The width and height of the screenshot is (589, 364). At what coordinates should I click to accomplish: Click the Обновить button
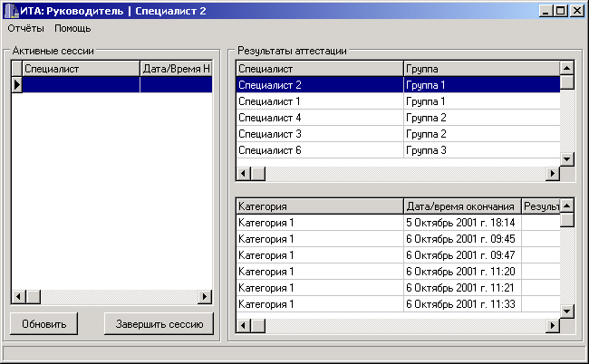click(x=44, y=324)
